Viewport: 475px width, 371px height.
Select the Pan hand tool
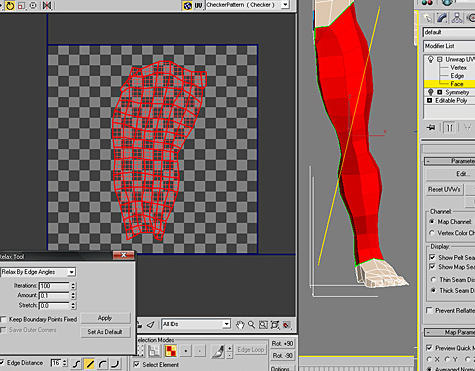pos(240,325)
